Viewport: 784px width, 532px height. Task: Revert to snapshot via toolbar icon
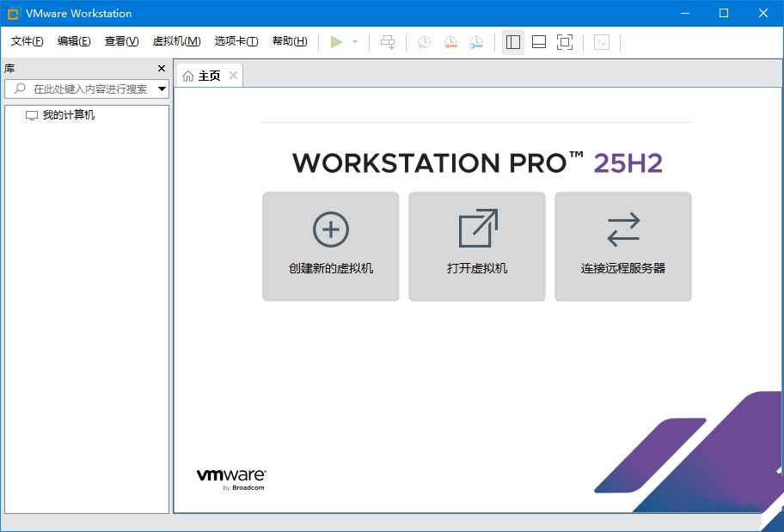point(450,41)
